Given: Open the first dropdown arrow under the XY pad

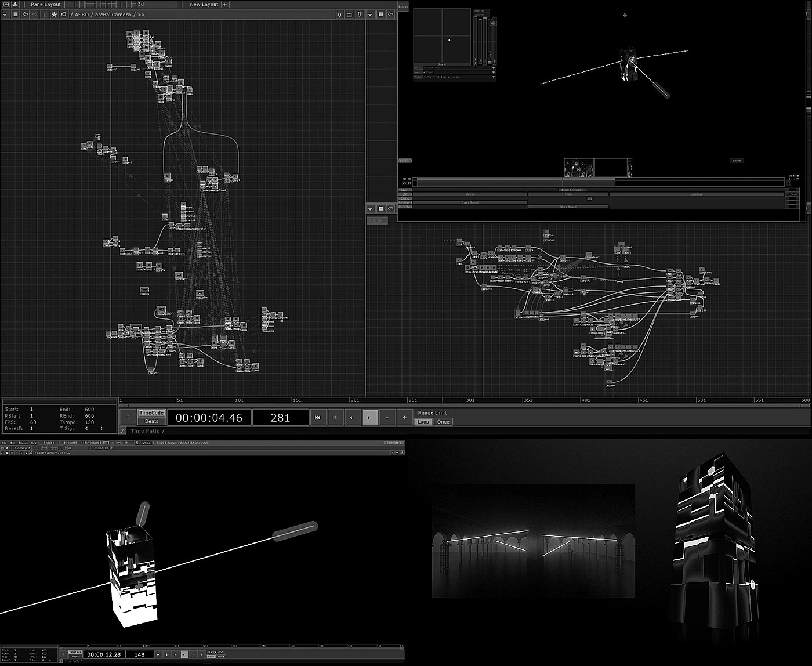Looking at the screenshot, I should pyautogui.click(x=494, y=68).
